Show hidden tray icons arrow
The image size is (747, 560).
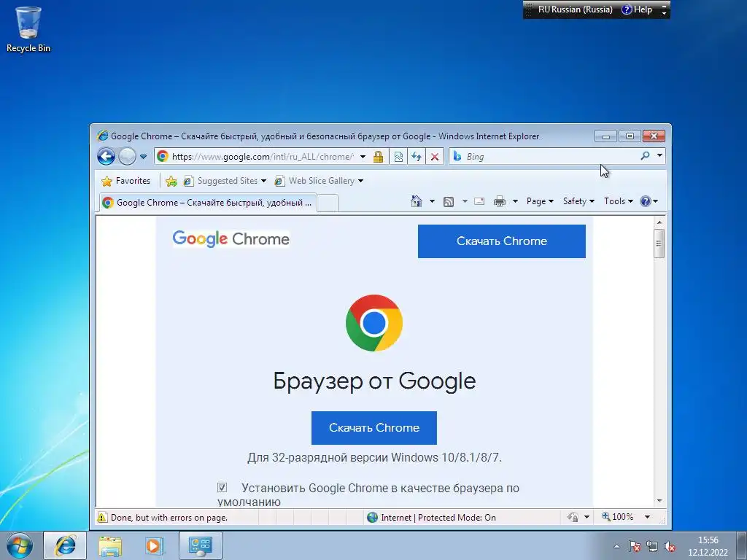click(616, 547)
